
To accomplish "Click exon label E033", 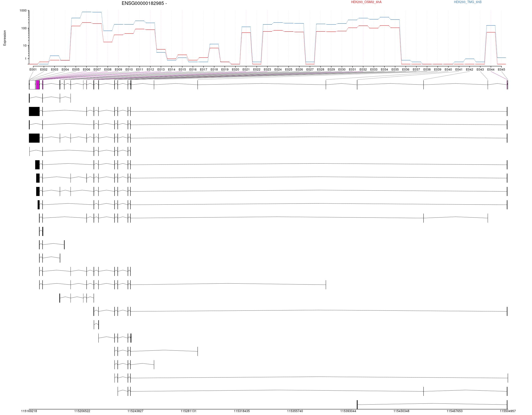I will [374, 69].
